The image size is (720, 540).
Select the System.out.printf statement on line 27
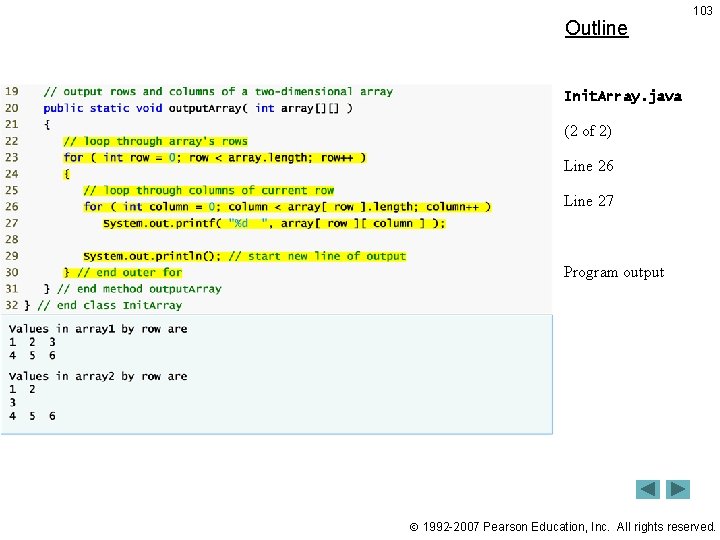click(x=274, y=223)
